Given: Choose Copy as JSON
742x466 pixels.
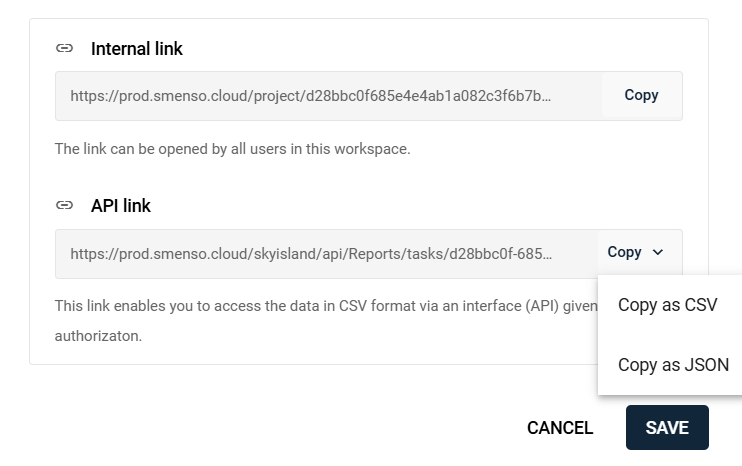Looking at the screenshot, I should click(x=673, y=365).
